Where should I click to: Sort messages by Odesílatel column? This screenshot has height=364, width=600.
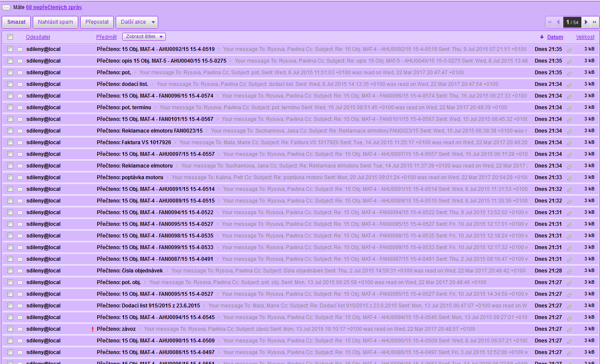pyautogui.click(x=38, y=37)
